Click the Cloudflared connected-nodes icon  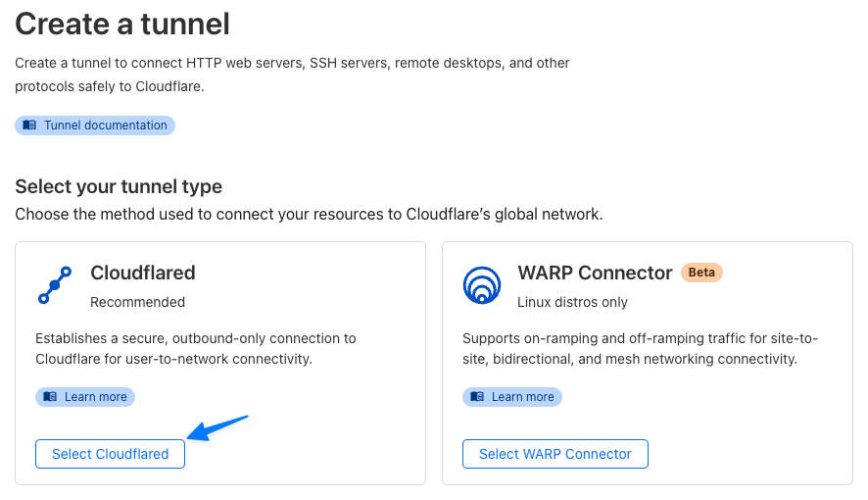point(55,285)
